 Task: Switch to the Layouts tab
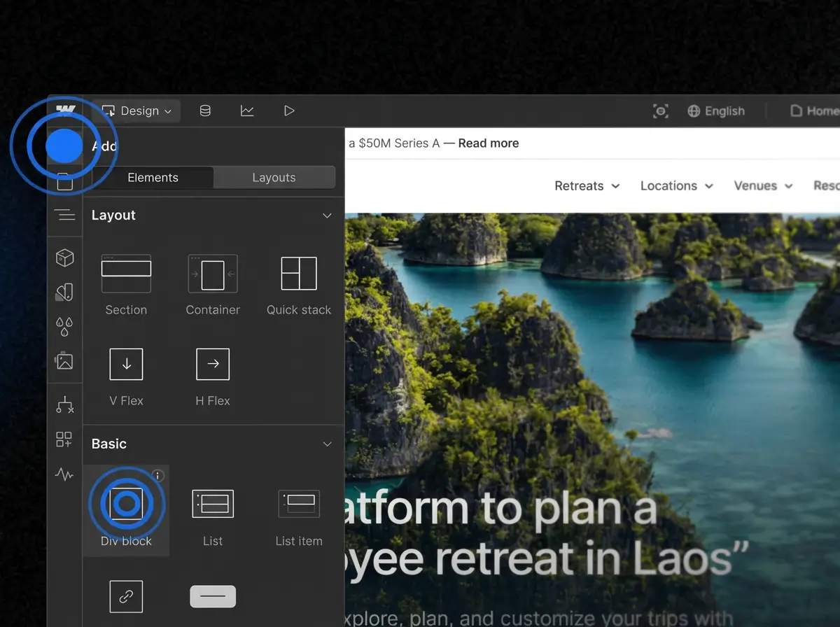(274, 178)
